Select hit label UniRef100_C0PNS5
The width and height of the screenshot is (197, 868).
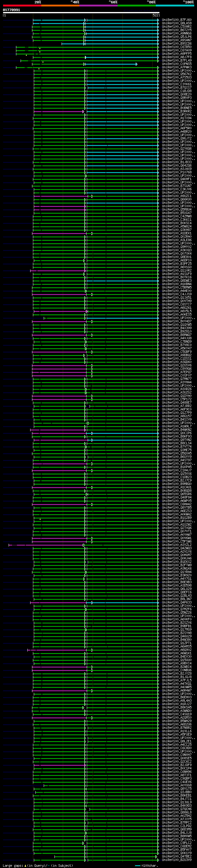(177, 64)
